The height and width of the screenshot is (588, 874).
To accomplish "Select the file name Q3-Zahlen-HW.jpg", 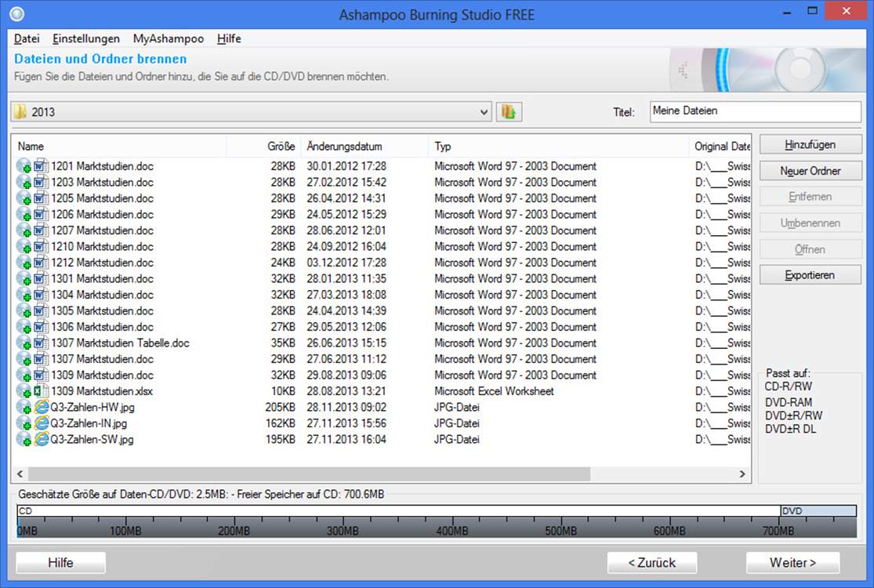I will (x=92, y=408).
